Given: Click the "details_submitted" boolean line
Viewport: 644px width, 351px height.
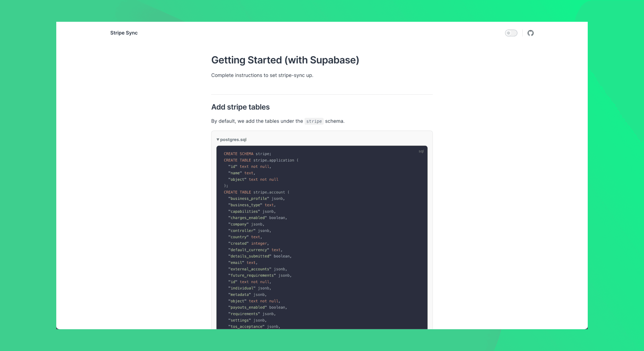Looking at the screenshot, I should point(260,256).
